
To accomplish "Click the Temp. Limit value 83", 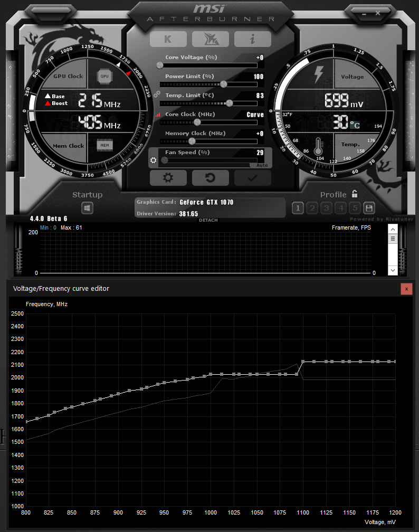I will 260,96.
